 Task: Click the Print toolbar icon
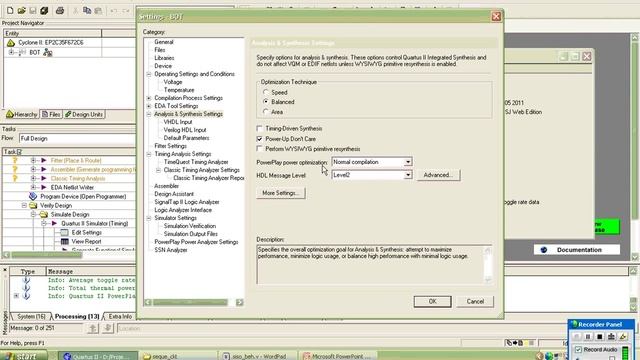pyautogui.click(x=60, y=11)
